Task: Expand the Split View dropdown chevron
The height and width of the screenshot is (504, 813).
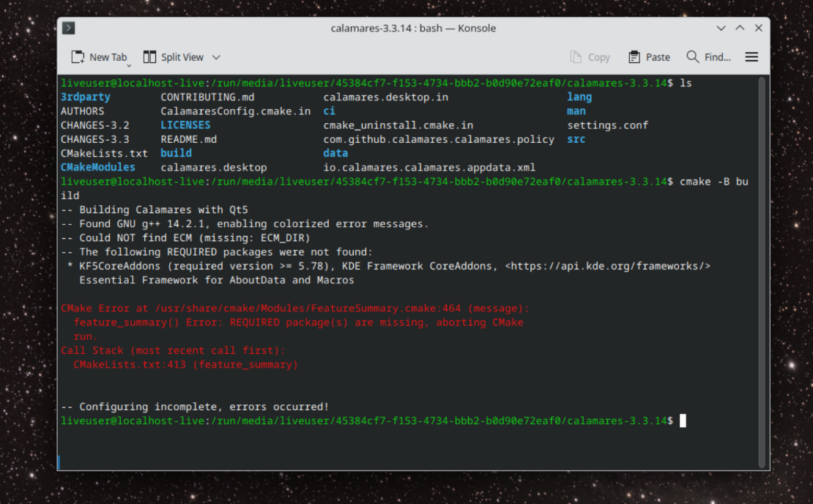Action: 216,57
